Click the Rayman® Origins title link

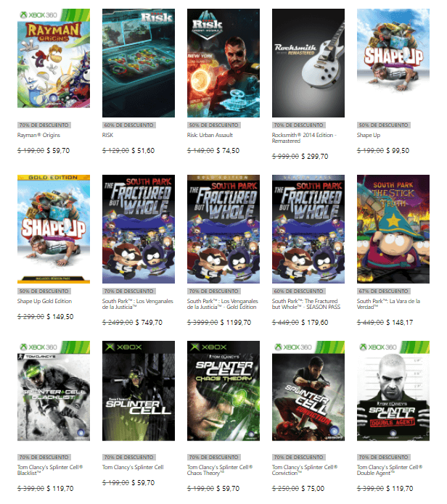click(38, 136)
